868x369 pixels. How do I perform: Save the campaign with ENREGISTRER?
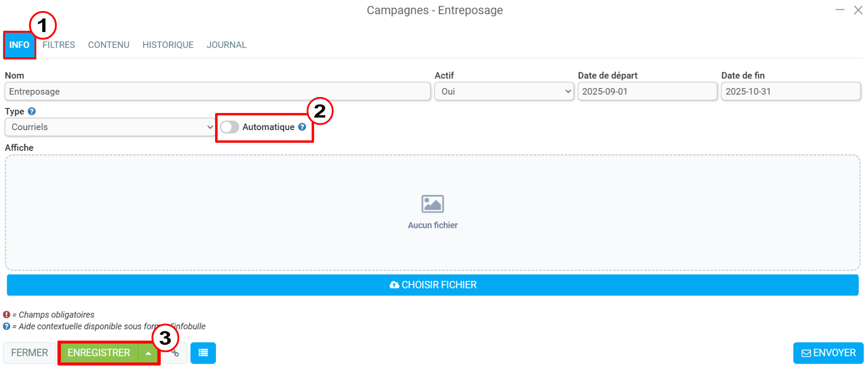tap(98, 353)
